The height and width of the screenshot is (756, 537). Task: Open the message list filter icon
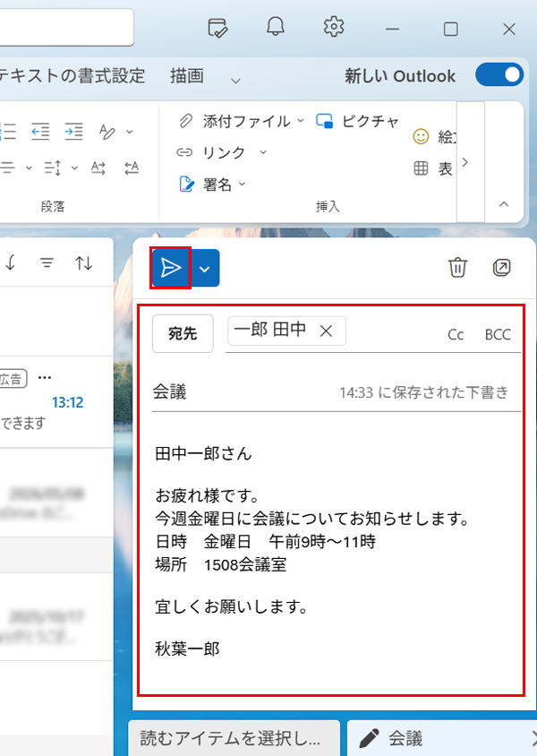[47, 262]
